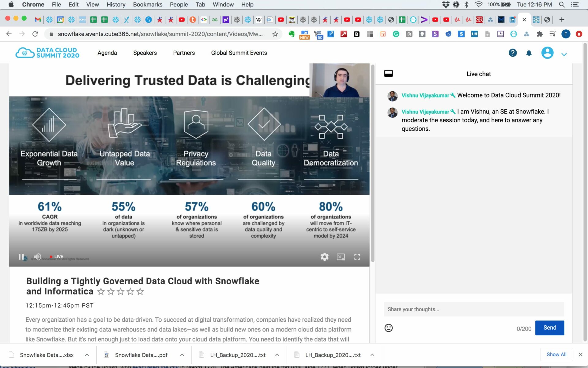
Task: Expand first LH_Backup txt download options
Action: pyautogui.click(x=277, y=355)
